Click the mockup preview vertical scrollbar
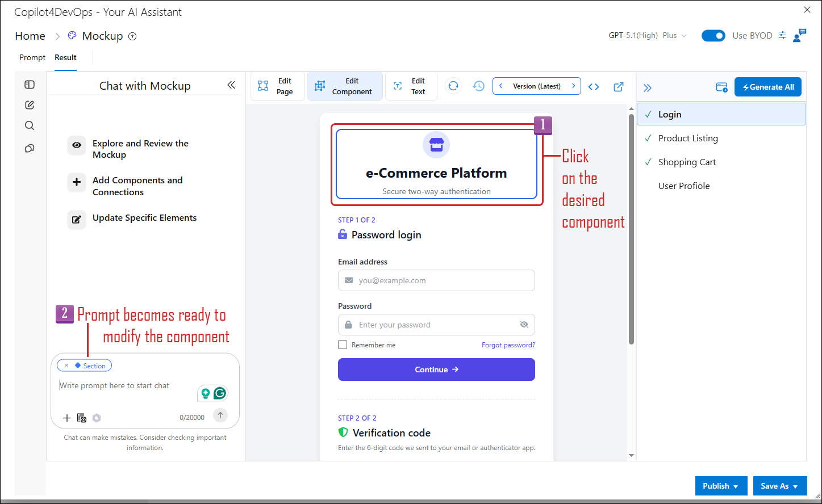Screen dimensions: 822x504 coord(631,229)
